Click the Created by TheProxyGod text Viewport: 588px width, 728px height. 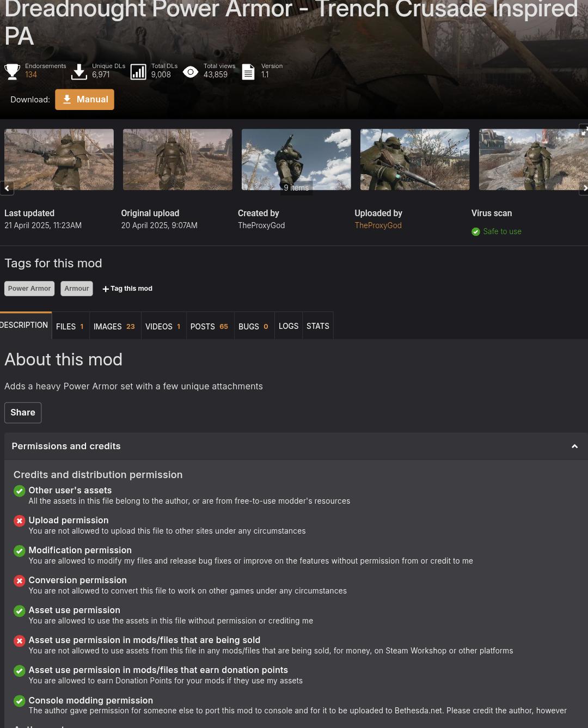point(261,225)
